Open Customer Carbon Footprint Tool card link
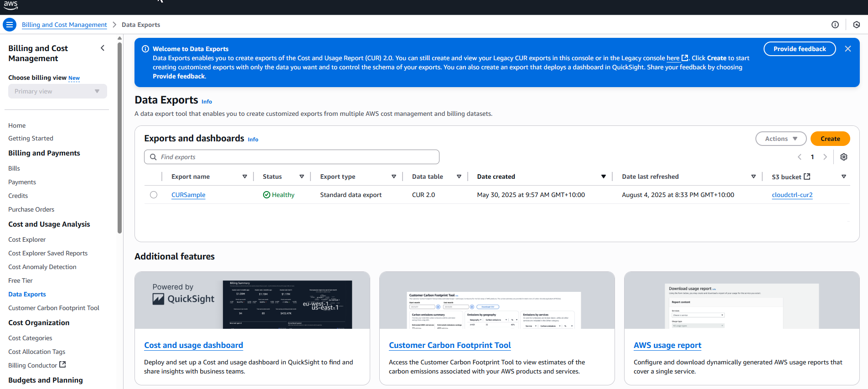This screenshot has height=389, width=868. (x=450, y=345)
